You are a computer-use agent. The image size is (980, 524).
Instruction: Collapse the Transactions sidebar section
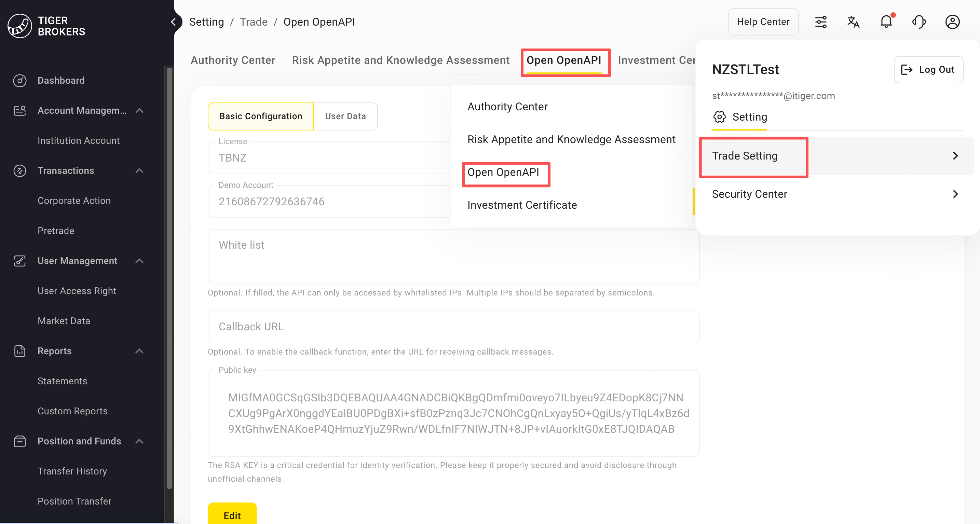tap(140, 170)
